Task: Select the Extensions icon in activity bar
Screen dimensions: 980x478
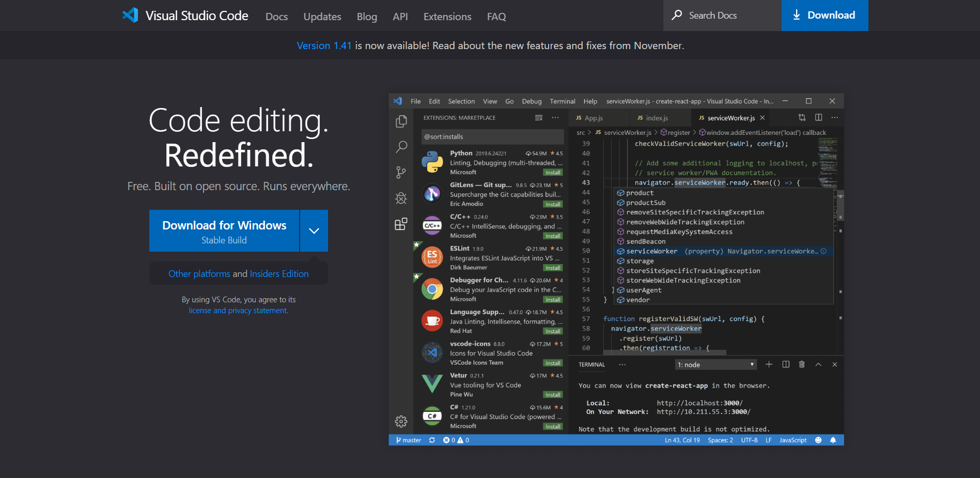Action: (x=401, y=224)
